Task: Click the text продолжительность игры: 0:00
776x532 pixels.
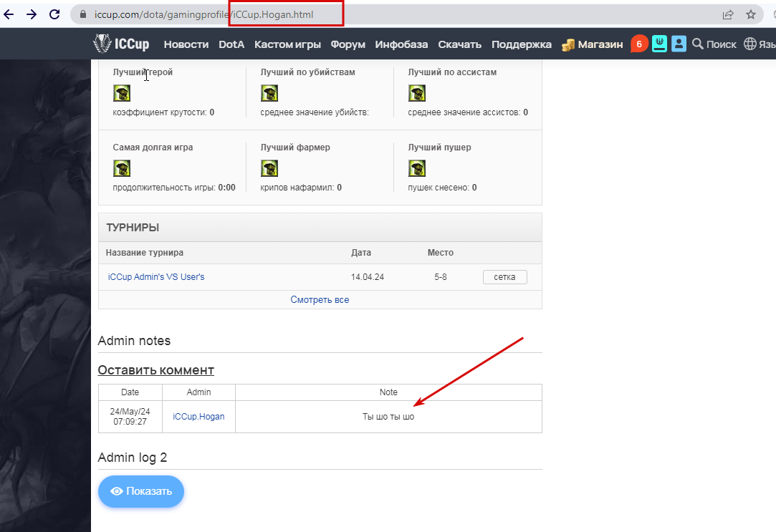Action: click(174, 188)
